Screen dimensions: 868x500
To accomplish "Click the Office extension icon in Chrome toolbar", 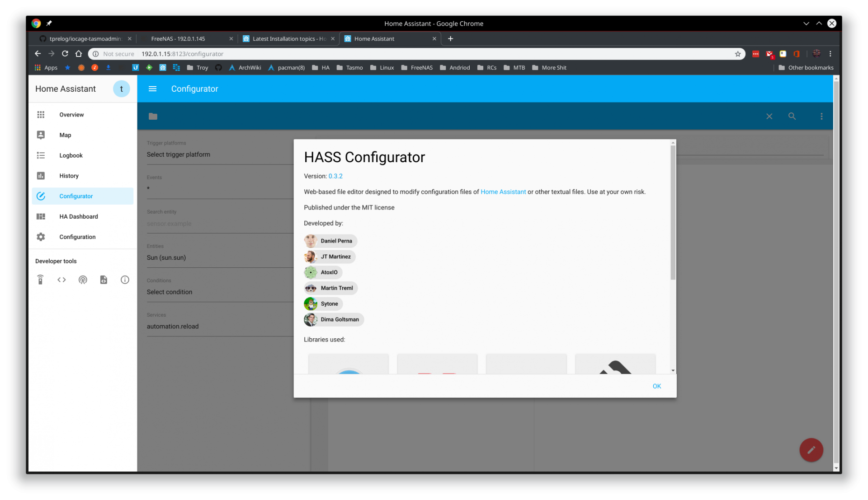I will pyautogui.click(x=796, y=54).
